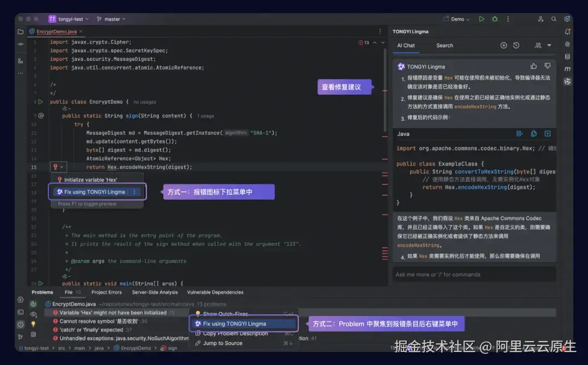Create new file from the Java snippet
Screen dimensions: 588x365
548,134
